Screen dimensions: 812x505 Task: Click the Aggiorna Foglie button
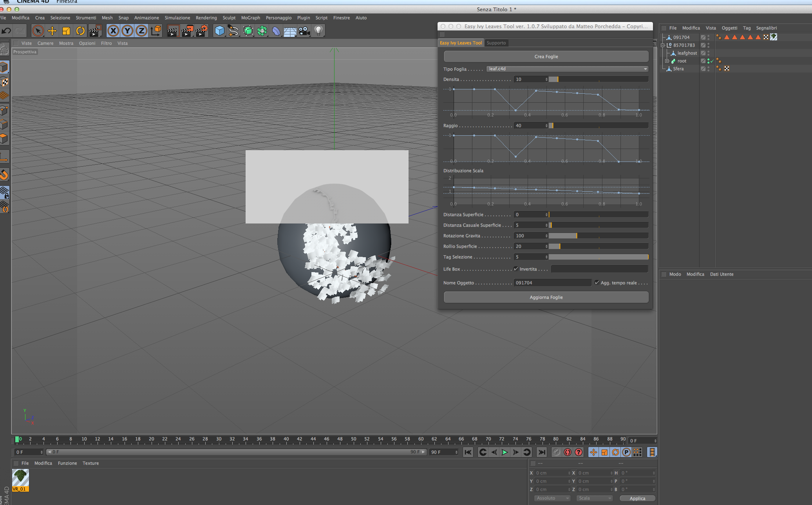pos(546,297)
